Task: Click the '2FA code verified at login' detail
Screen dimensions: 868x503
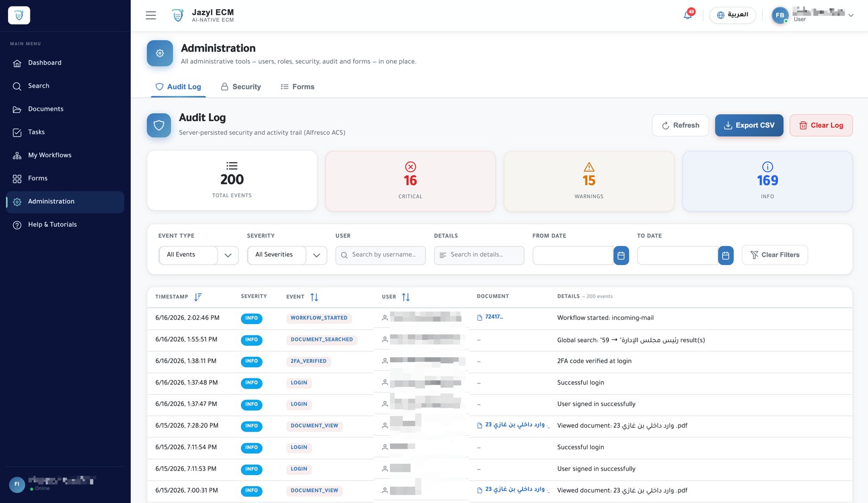Action: pyautogui.click(x=594, y=361)
